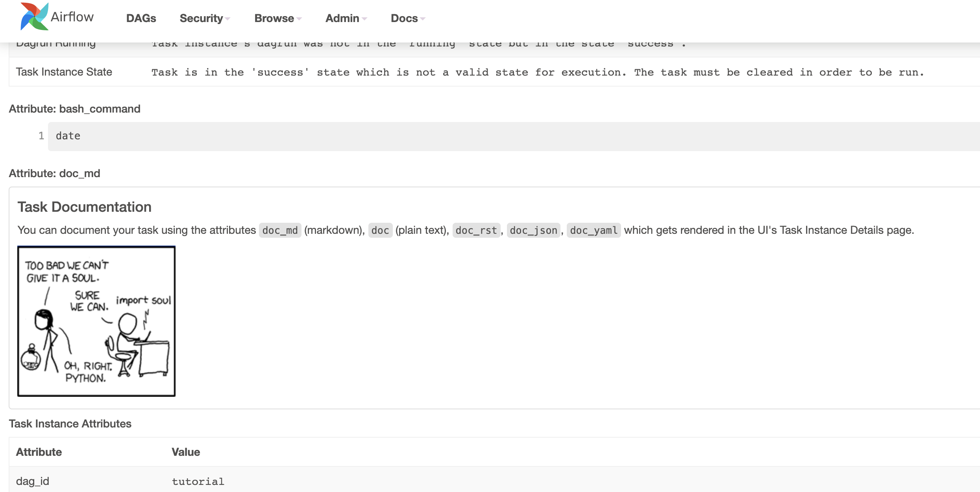Click the xkcd Python comic image
The height and width of the screenshot is (492, 980).
click(x=96, y=321)
